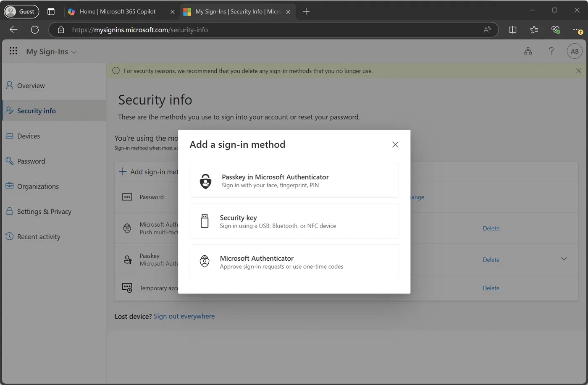Click the Password row dots icon
The height and width of the screenshot is (385, 588).
point(127,197)
